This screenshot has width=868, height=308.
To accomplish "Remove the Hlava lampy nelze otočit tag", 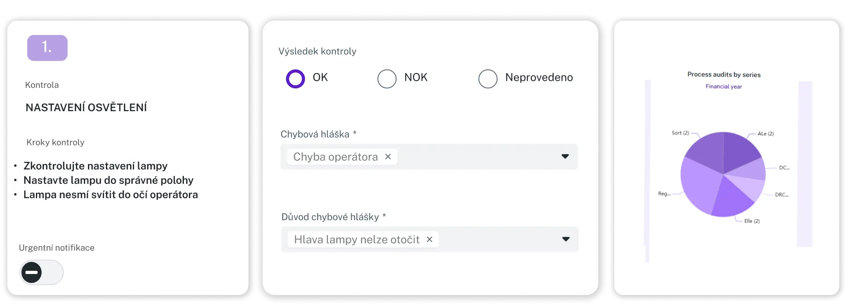I will [429, 239].
